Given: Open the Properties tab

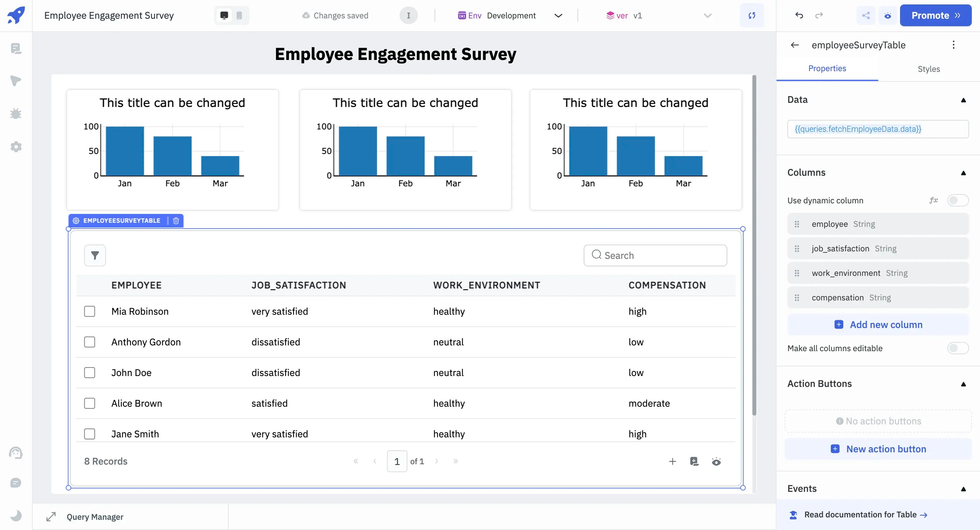Looking at the screenshot, I should [828, 69].
